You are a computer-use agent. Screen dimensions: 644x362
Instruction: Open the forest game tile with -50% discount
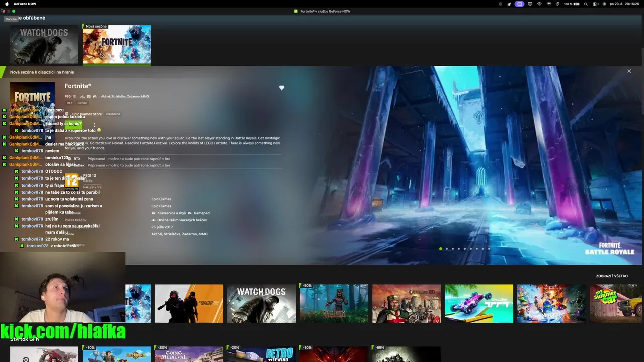point(334,303)
